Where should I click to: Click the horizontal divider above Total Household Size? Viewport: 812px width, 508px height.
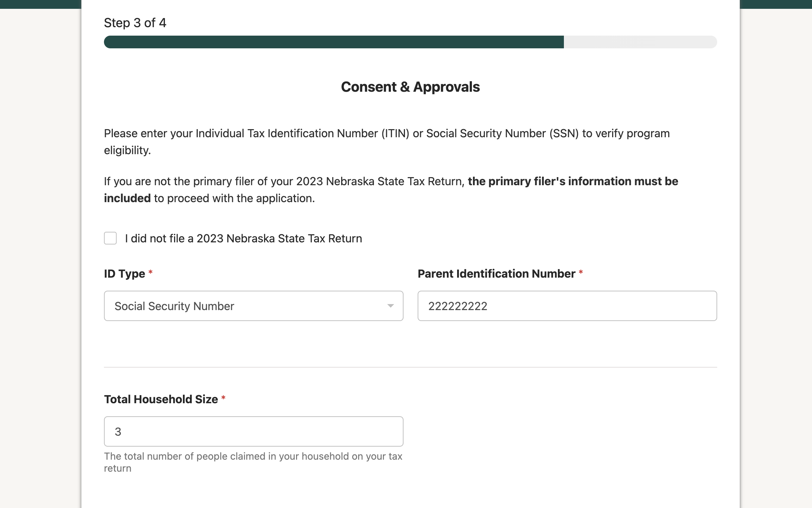coord(410,367)
